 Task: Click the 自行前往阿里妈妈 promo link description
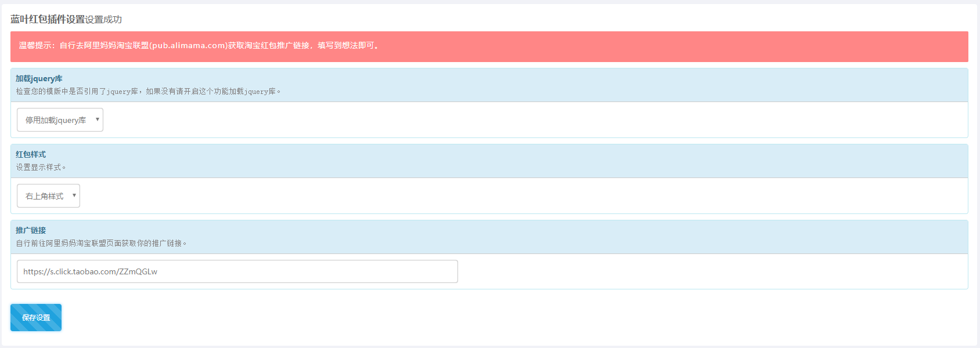tap(101, 244)
